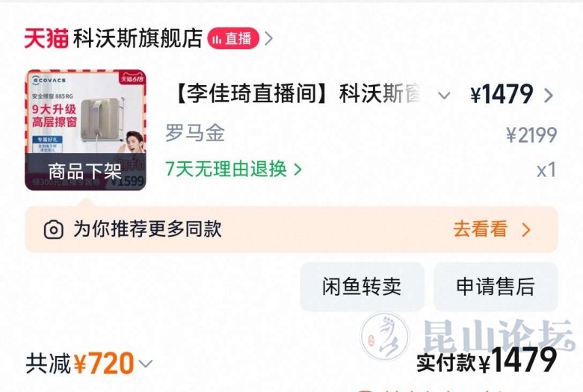
Task: Click the 商品下架 overlay label
Action: pyautogui.click(x=85, y=172)
